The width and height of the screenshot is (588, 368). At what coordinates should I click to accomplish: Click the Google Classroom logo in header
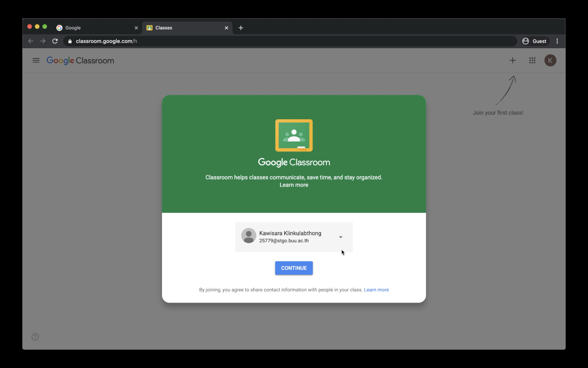click(x=80, y=61)
